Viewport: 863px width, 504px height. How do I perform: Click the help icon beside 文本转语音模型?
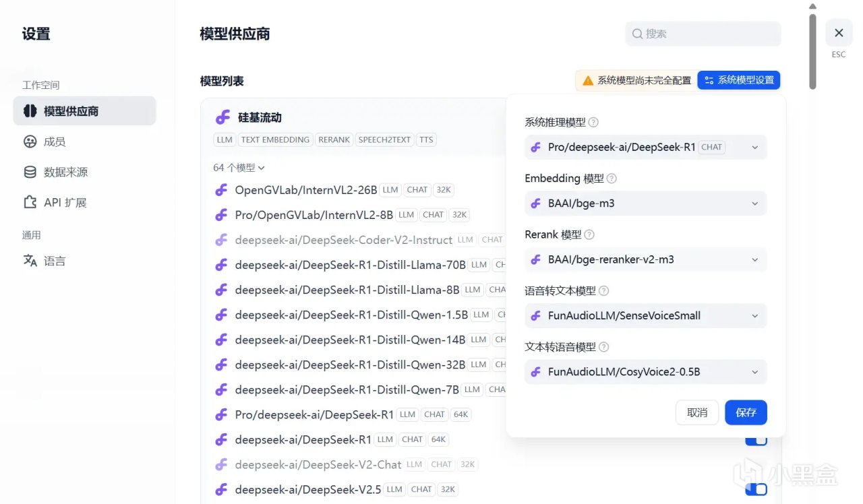pos(604,347)
